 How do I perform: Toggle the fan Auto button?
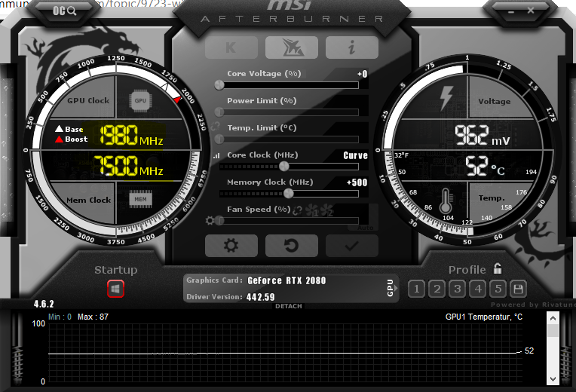pyautogui.click(x=365, y=228)
